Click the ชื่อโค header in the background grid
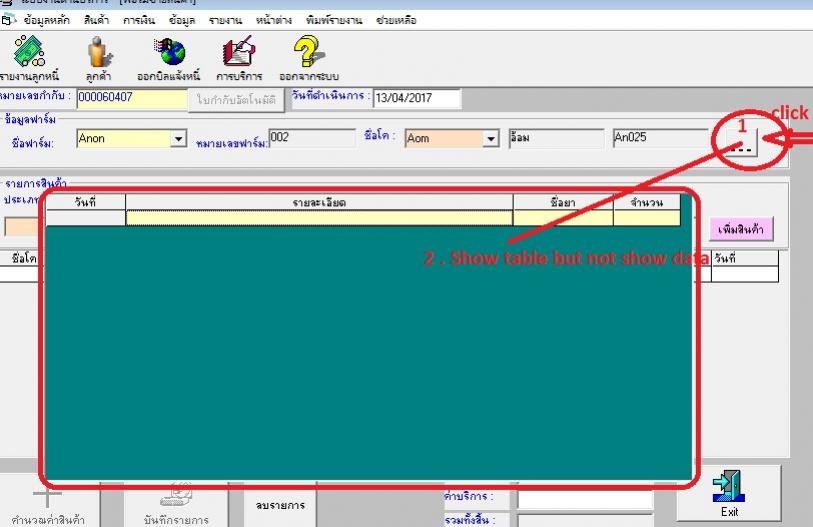813x527 pixels. click(x=21, y=258)
